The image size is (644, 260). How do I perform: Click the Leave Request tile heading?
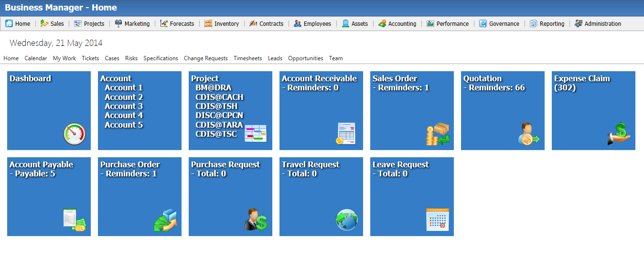401,165
